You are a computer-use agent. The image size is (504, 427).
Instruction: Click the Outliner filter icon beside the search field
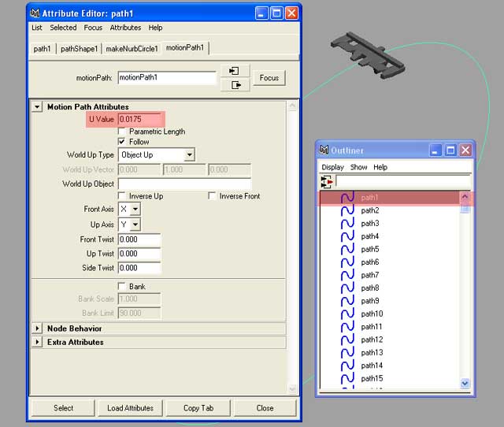pyautogui.click(x=327, y=182)
